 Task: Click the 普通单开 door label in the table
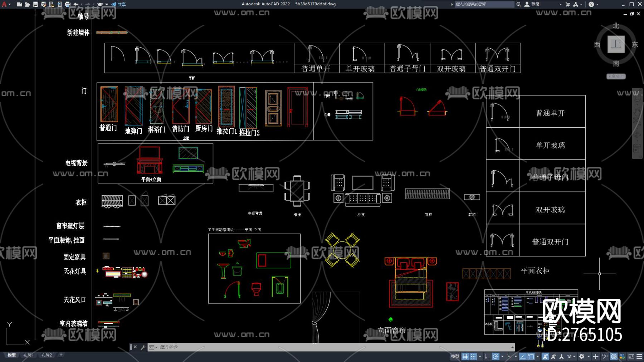pyautogui.click(x=550, y=113)
